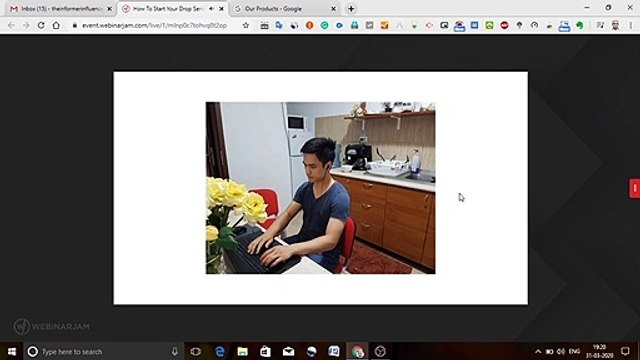The width and height of the screenshot is (640, 360).
Task: Focus the event.webinarjam.com address bar
Action: point(154,25)
